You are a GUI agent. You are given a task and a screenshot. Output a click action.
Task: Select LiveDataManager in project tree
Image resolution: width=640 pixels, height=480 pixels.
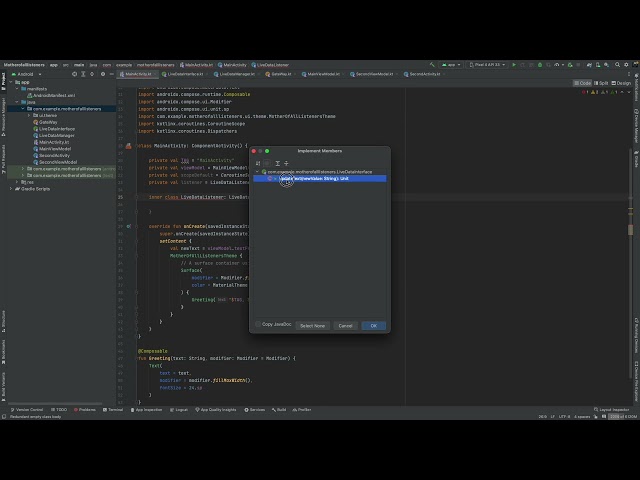54,136
